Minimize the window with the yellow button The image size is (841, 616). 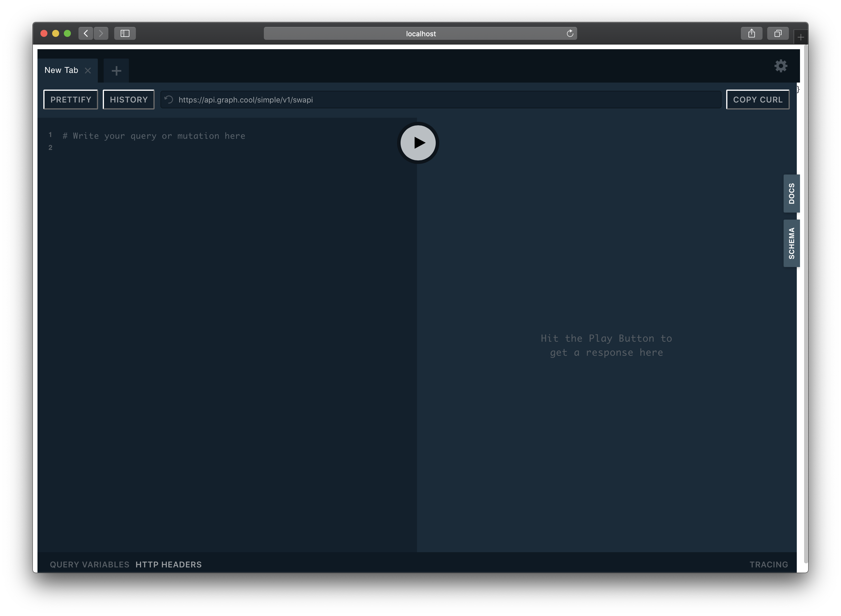[56, 34]
